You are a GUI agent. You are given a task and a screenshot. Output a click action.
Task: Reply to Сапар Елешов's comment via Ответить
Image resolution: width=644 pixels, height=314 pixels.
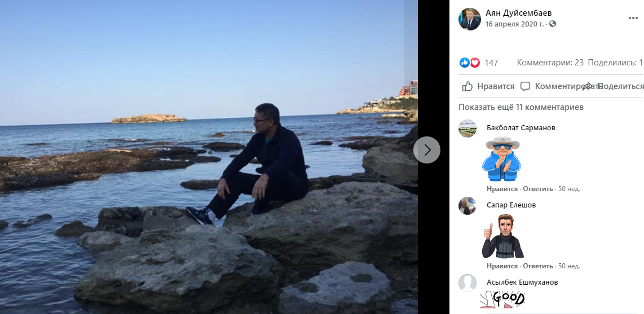(x=538, y=266)
